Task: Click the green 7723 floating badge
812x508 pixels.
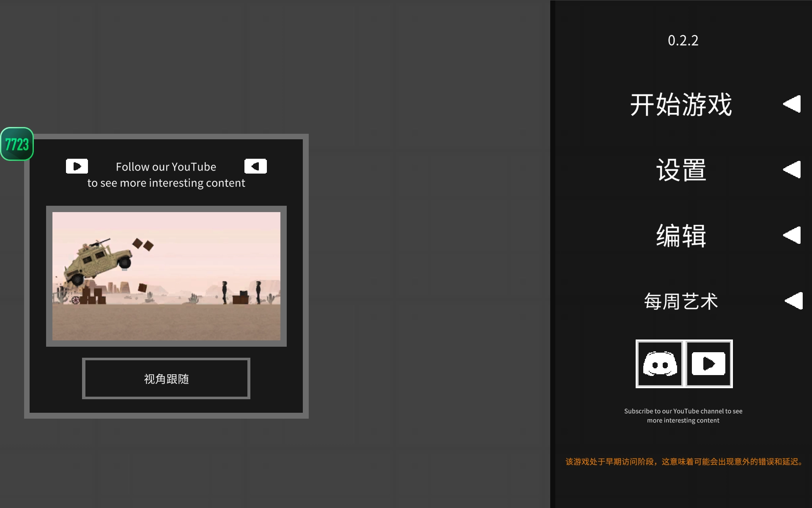Action: (x=17, y=144)
